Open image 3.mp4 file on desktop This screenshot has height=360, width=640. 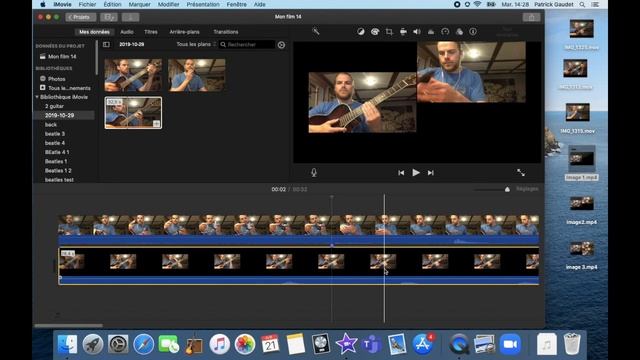point(582,255)
